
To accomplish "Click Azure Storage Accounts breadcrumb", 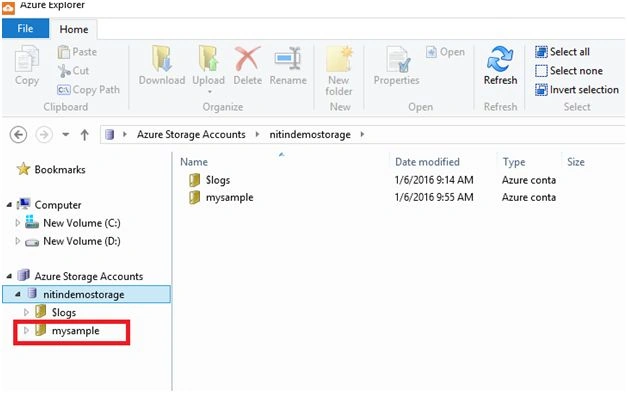I will click(191, 135).
